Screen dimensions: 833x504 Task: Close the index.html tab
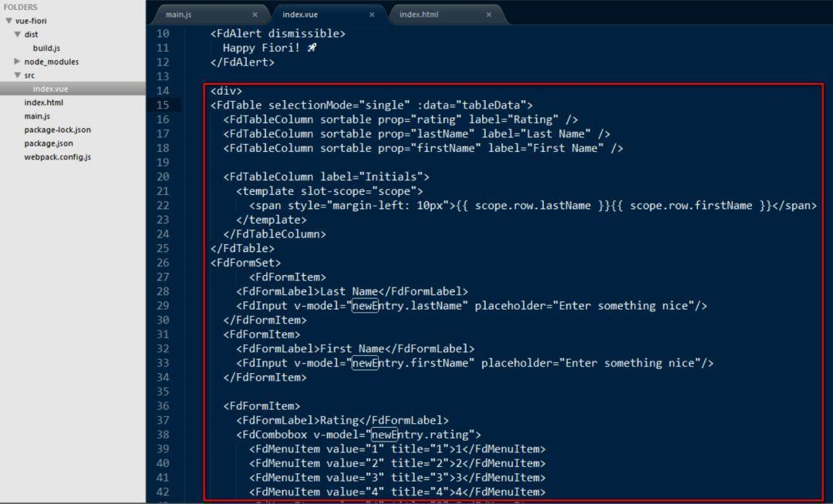489,15
